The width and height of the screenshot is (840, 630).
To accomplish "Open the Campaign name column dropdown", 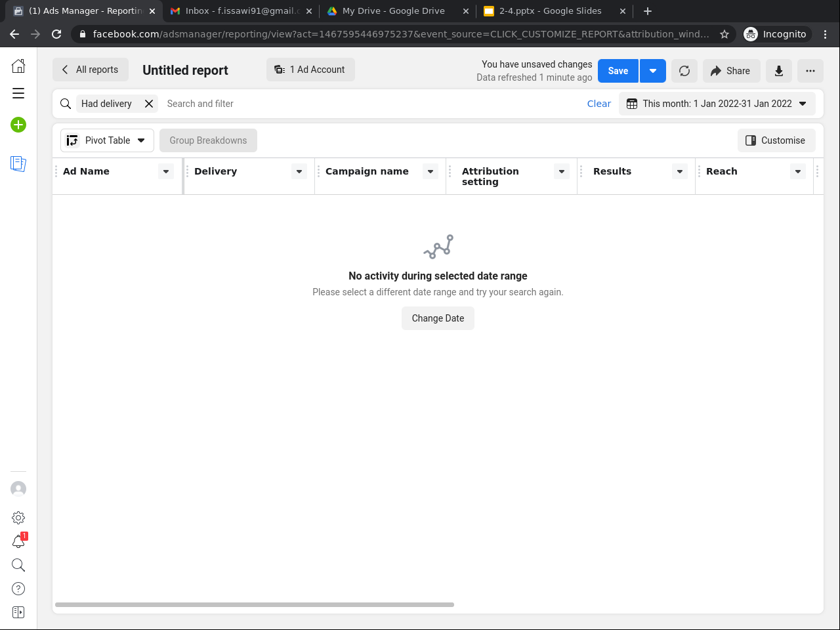I will tap(430, 171).
